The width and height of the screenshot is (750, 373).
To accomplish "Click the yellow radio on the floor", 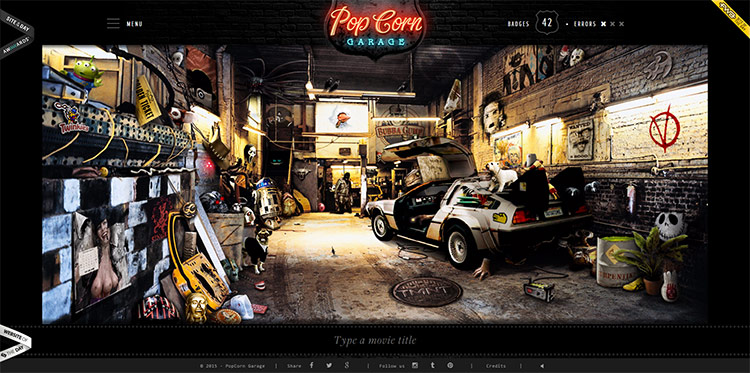I will coord(539,291).
